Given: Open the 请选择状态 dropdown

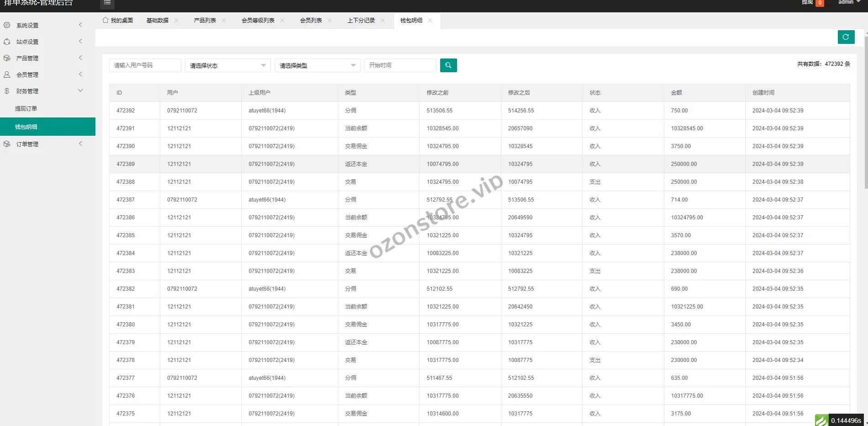Looking at the screenshot, I should click(227, 65).
